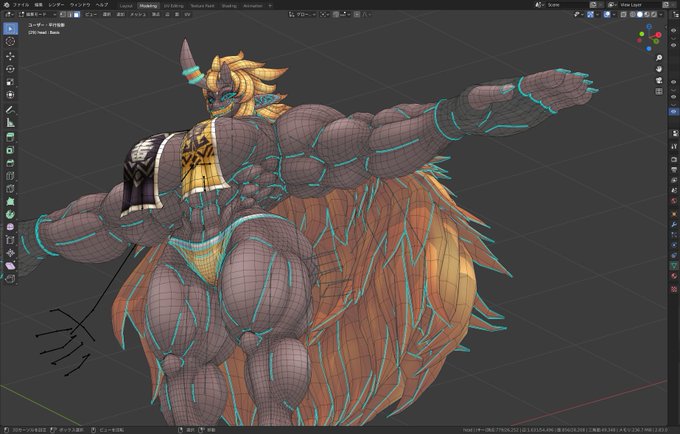
Task: Open the ウィンドウ menu
Action: (x=80, y=5)
